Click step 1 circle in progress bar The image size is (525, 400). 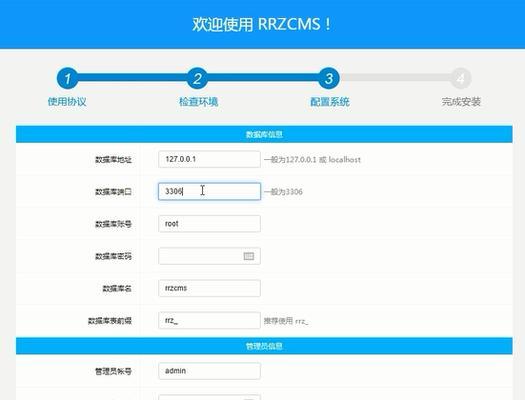click(67, 78)
